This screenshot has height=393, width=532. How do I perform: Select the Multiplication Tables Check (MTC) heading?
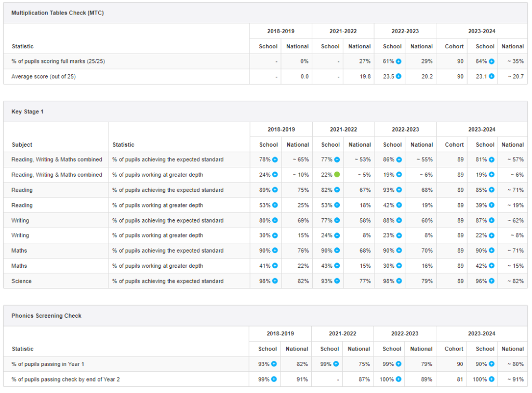pyautogui.click(x=58, y=13)
